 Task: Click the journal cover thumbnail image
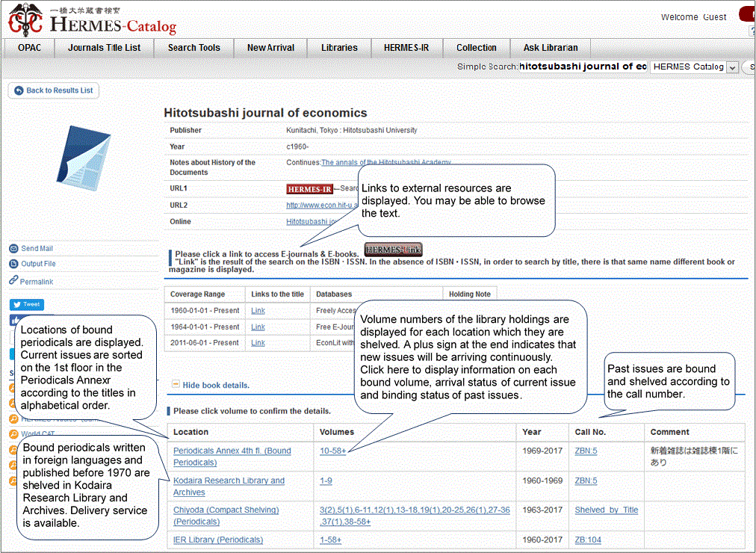tap(84, 158)
